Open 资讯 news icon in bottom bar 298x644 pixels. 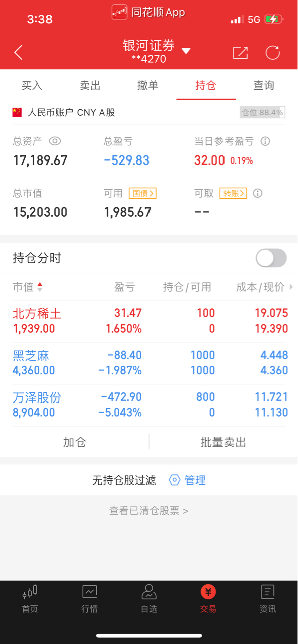click(x=268, y=591)
